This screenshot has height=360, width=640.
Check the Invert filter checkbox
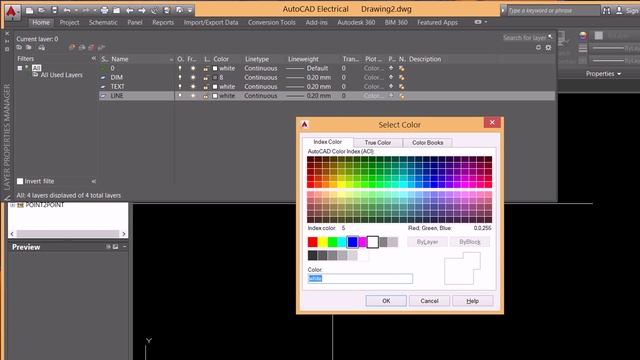(x=20, y=181)
